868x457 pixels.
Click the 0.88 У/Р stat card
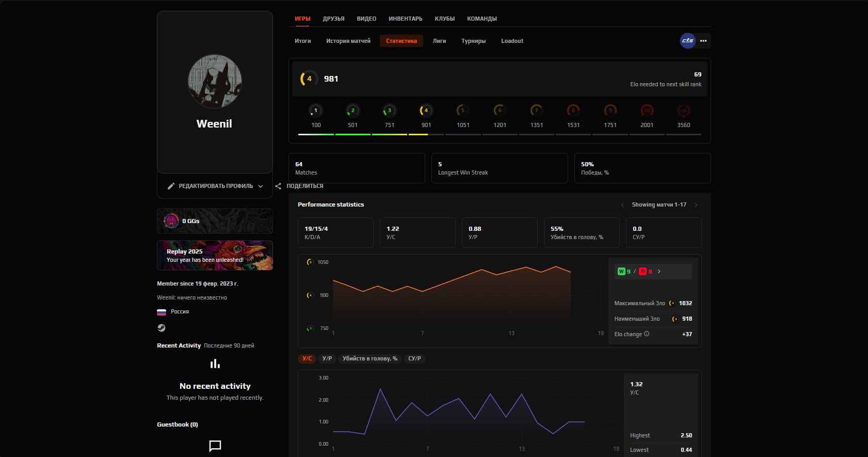click(x=500, y=232)
